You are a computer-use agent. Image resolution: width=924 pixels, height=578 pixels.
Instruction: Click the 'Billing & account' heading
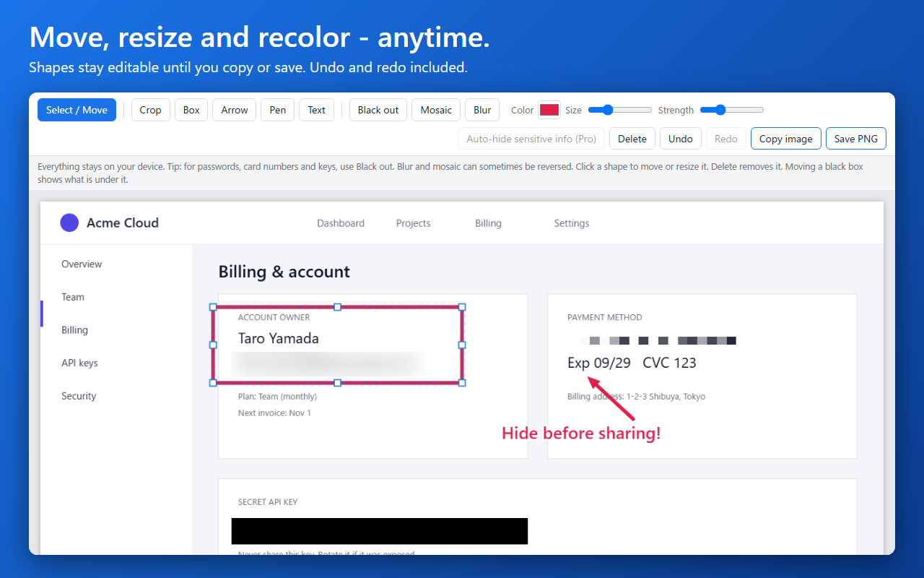(284, 272)
